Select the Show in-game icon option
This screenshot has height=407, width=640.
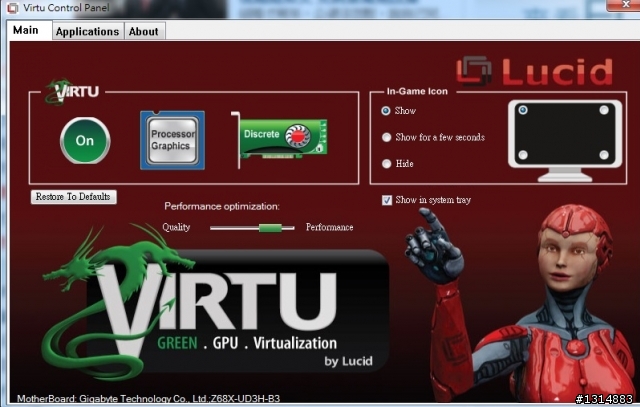pyautogui.click(x=386, y=111)
